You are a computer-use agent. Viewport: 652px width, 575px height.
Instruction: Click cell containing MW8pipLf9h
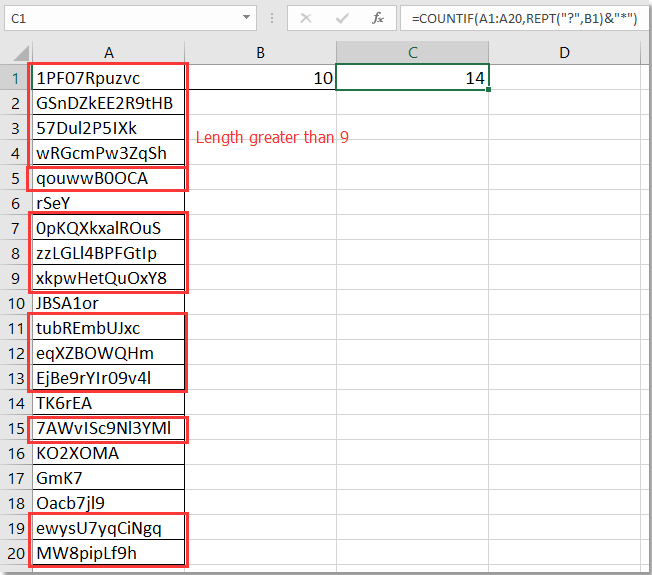click(x=107, y=552)
